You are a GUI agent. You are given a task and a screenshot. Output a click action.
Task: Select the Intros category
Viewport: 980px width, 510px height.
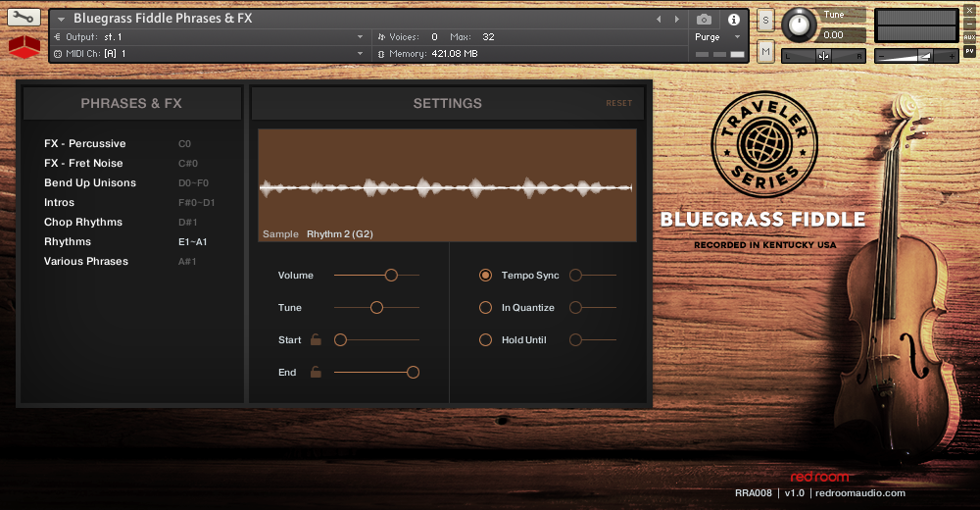pyautogui.click(x=60, y=202)
